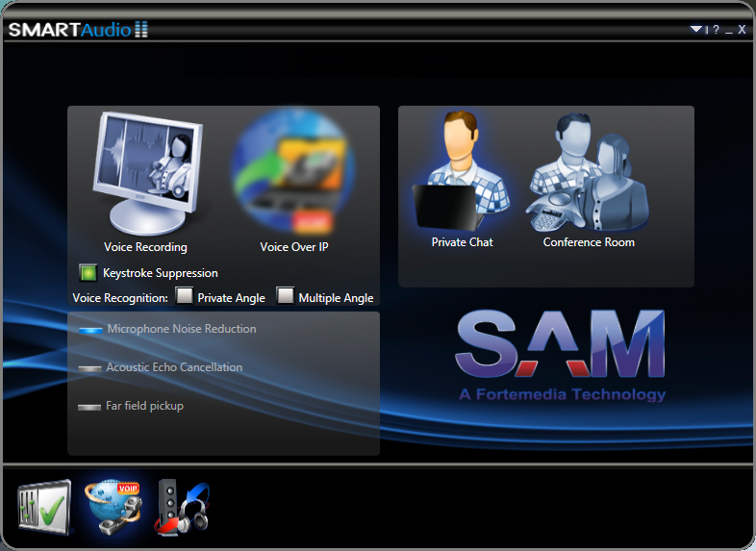Toggle the Acoustic Echo Cancellation indicator
Viewport: 756px width, 551px height.
click(x=89, y=369)
